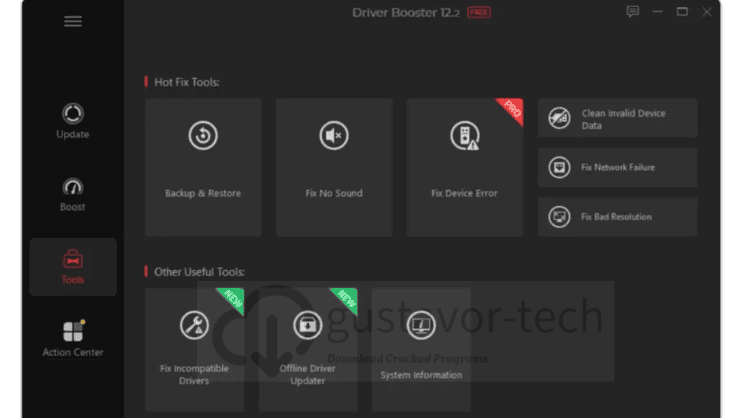Select the Fix No Sound label
Screen dimensions: 743x418
(x=334, y=193)
